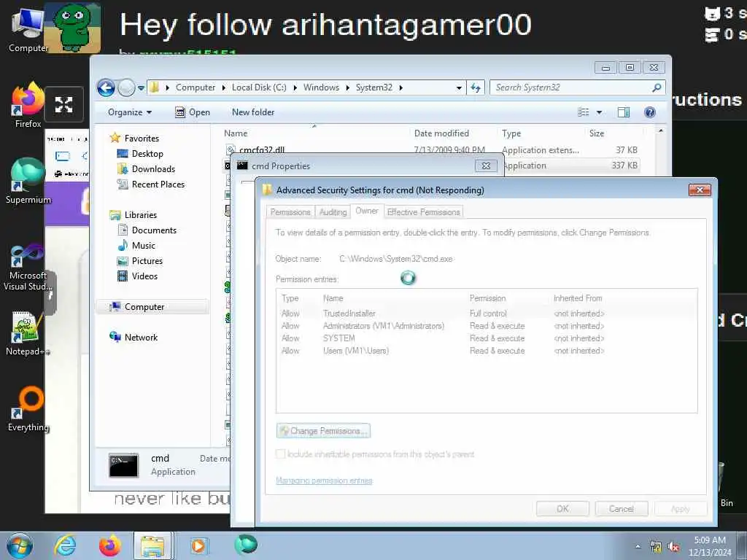Click the Search System32 input field
Image resolution: width=747 pixels, height=560 pixels.
(572, 87)
